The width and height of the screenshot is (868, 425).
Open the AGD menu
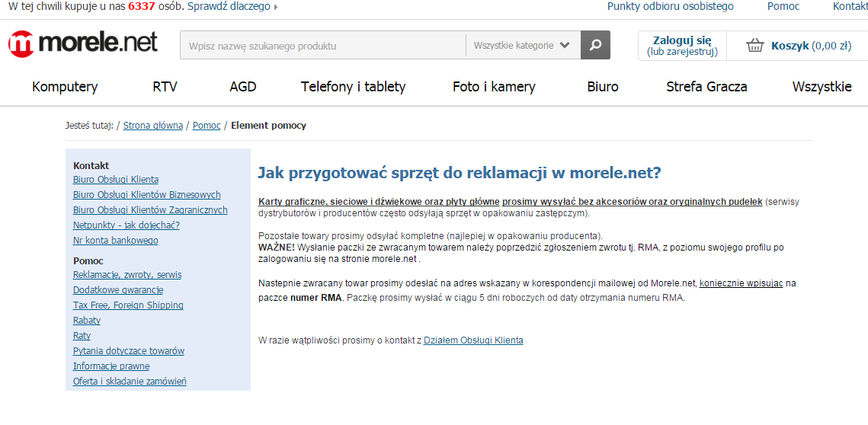[243, 87]
